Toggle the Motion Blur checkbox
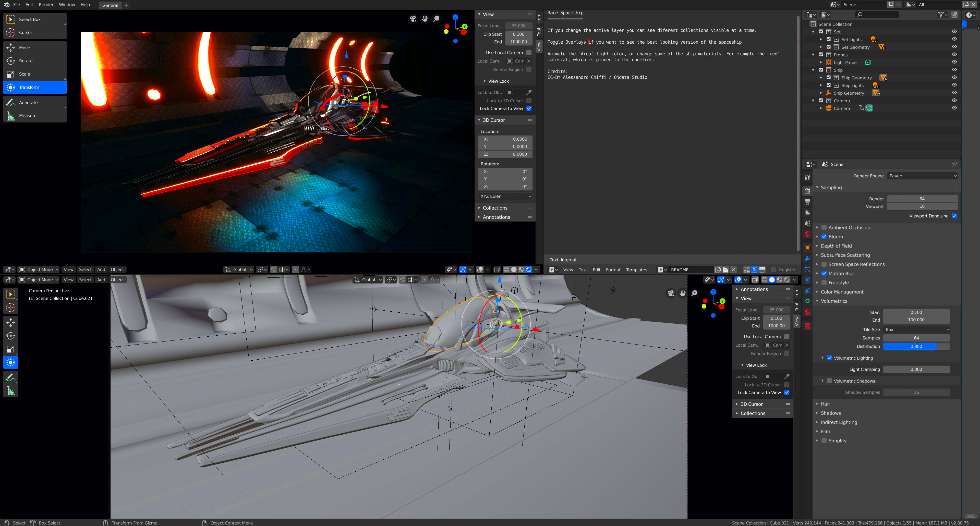Image resolution: width=980 pixels, height=526 pixels. tap(824, 273)
